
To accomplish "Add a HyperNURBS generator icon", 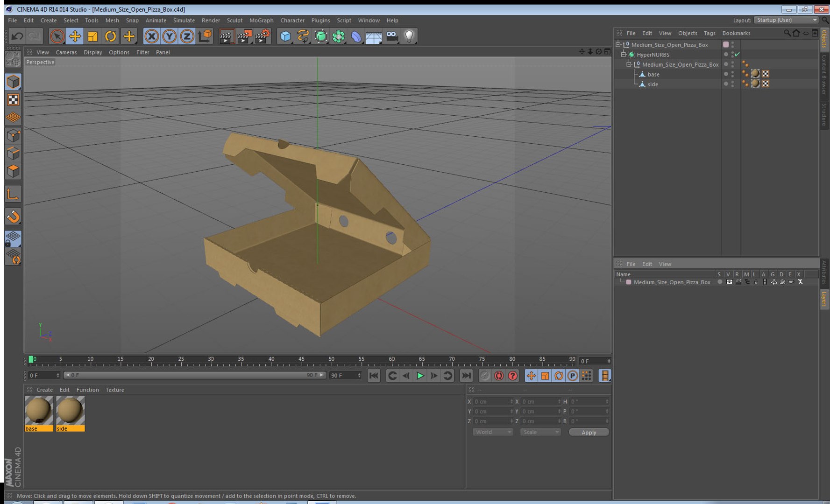I will tap(321, 36).
